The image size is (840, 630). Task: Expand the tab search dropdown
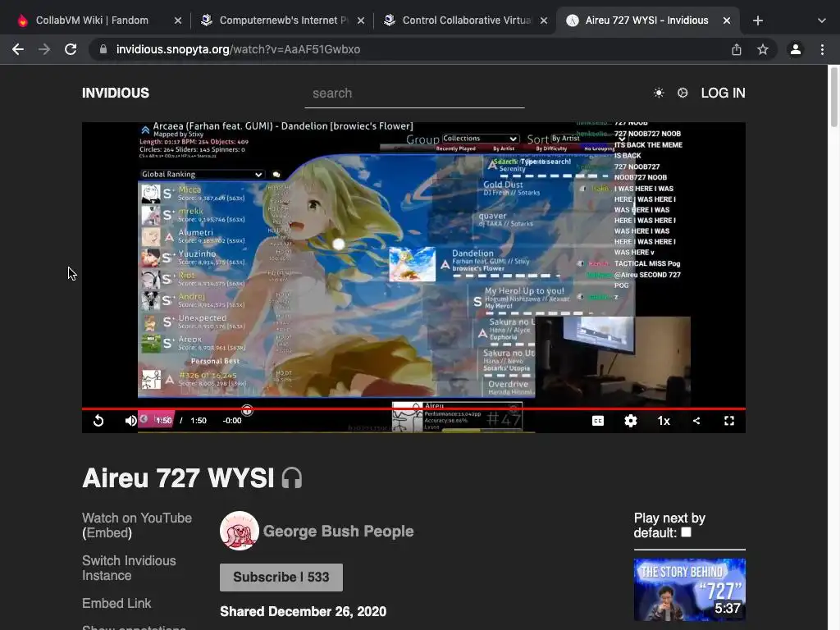click(822, 21)
